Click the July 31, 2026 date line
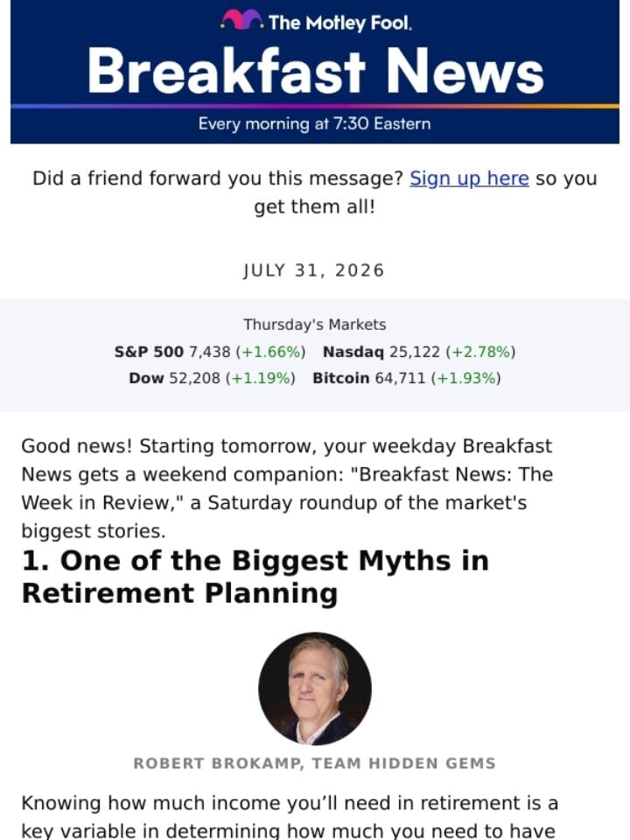Screen dimensions: 630x840 click(314, 270)
